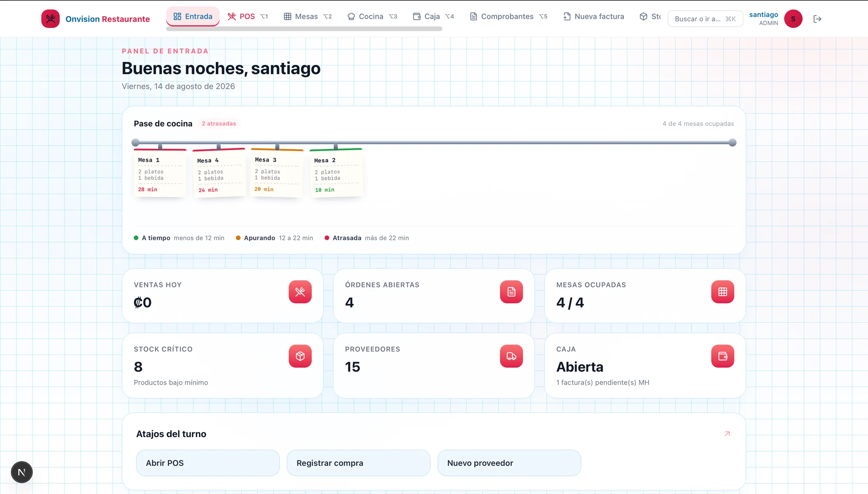This screenshot has width=868, height=494.
Task: Click the Onvision Restaurante logo icon
Action: (50, 19)
